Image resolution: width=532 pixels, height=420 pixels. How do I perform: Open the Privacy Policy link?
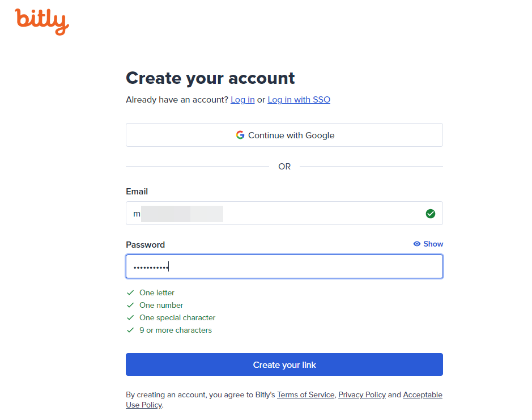click(x=362, y=395)
